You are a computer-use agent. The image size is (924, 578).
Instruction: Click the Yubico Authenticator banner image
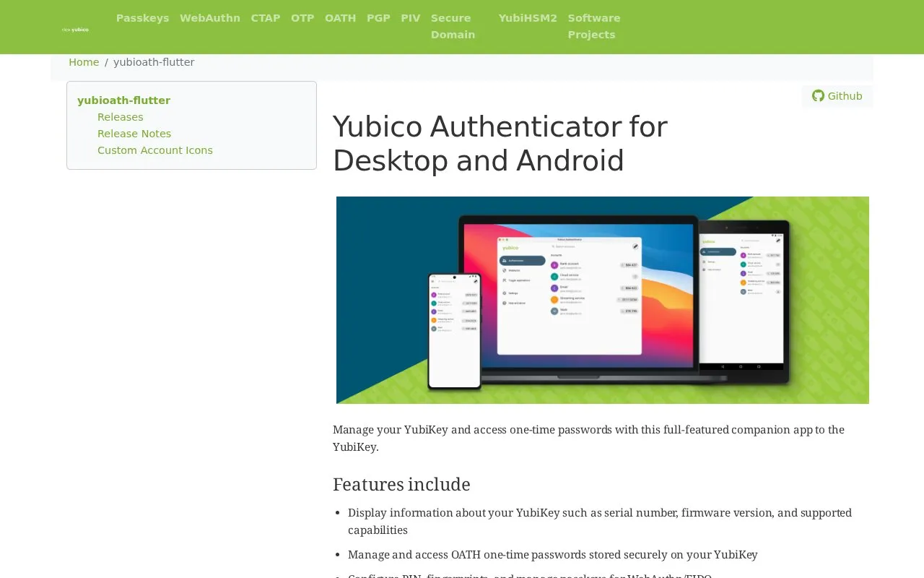click(603, 300)
